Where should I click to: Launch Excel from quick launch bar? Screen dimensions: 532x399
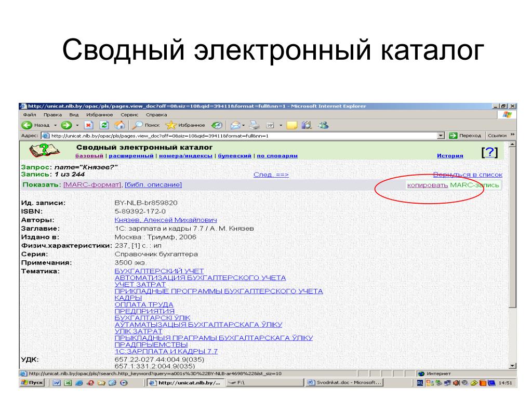pos(68,383)
